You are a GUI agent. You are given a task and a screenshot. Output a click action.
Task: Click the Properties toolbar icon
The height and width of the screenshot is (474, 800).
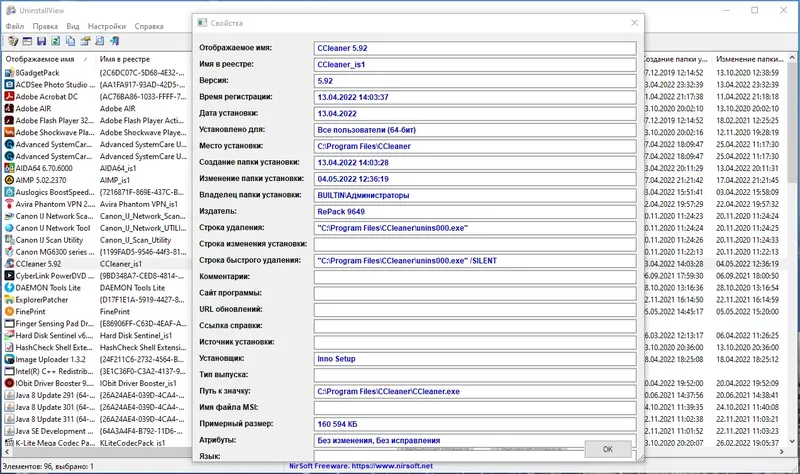click(x=85, y=41)
